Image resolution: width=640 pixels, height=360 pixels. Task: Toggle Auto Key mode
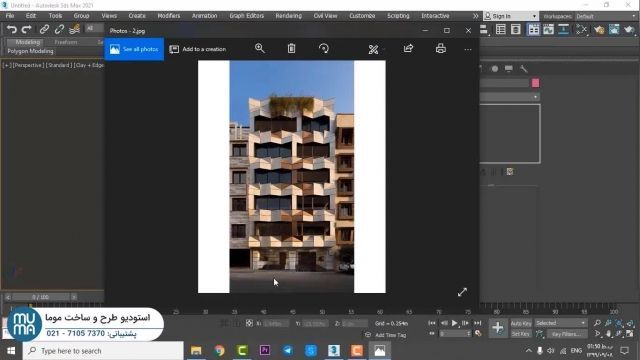coord(521,323)
